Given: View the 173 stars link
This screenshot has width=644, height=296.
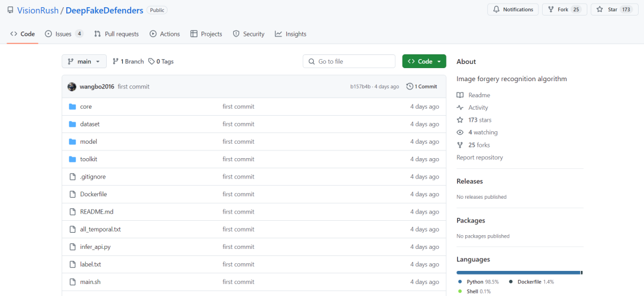Looking at the screenshot, I should click(x=474, y=120).
